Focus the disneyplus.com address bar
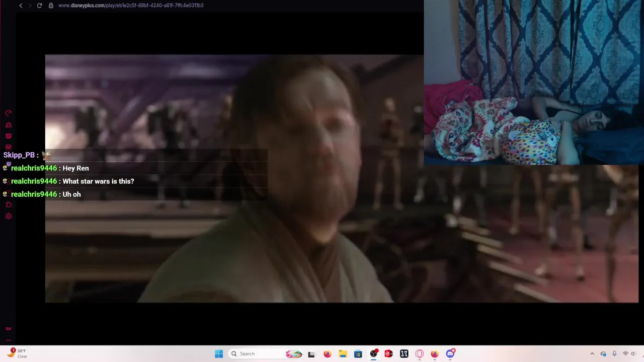644x362 pixels. click(x=131, y=6)
